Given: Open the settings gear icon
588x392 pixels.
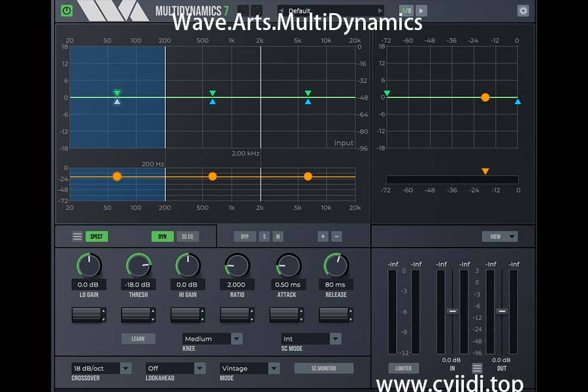Looking at the screenshot, I should coord(523,10).
